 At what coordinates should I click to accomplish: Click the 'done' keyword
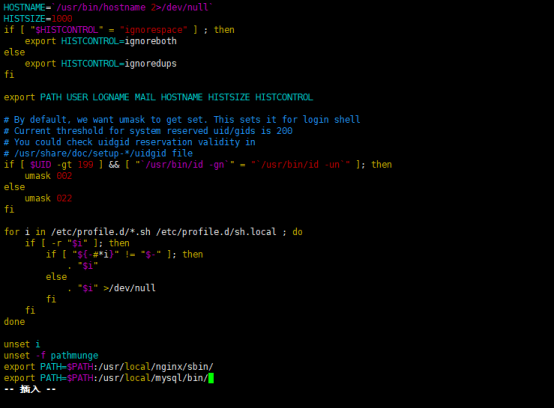14,322
